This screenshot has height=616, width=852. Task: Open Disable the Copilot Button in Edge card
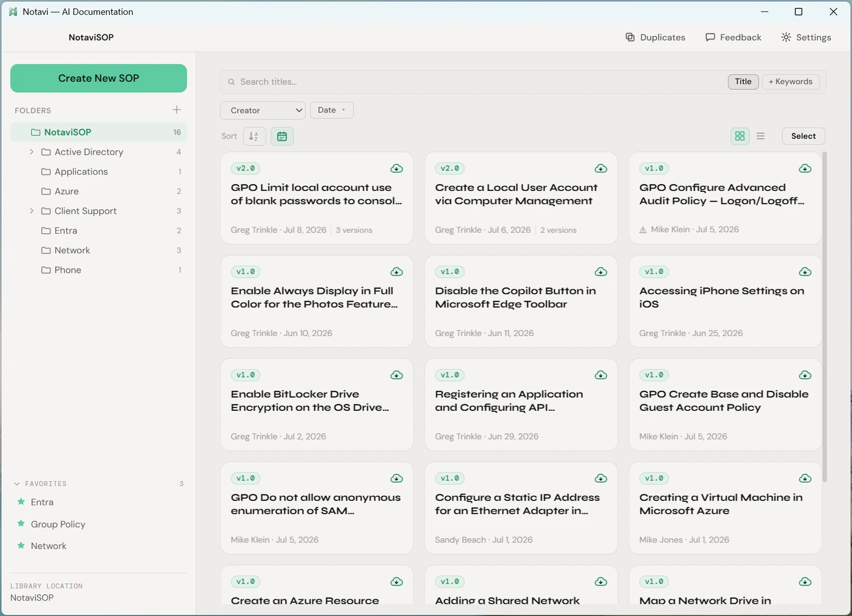point(521,301)
